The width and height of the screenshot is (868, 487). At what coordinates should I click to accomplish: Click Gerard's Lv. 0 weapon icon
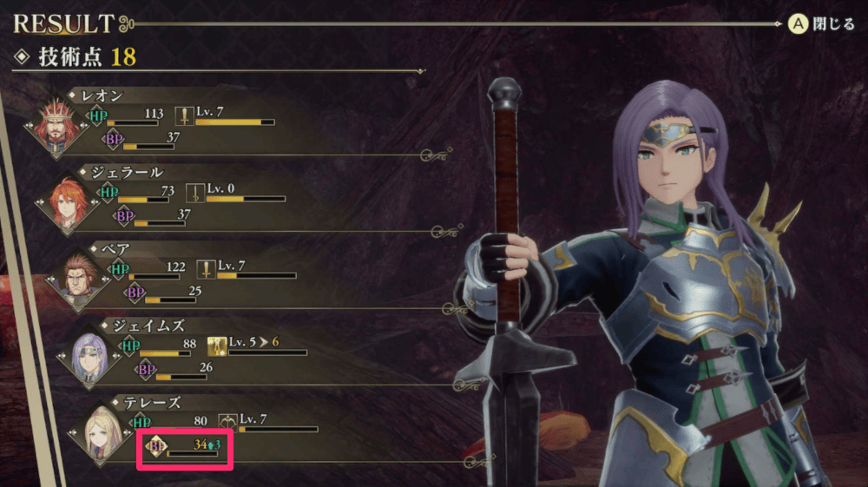point(194,193)
